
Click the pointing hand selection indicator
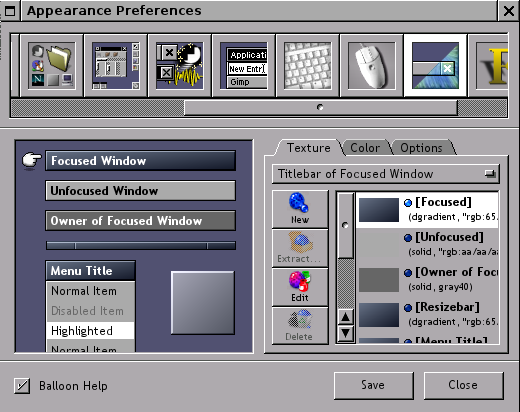tap(32, 160)
